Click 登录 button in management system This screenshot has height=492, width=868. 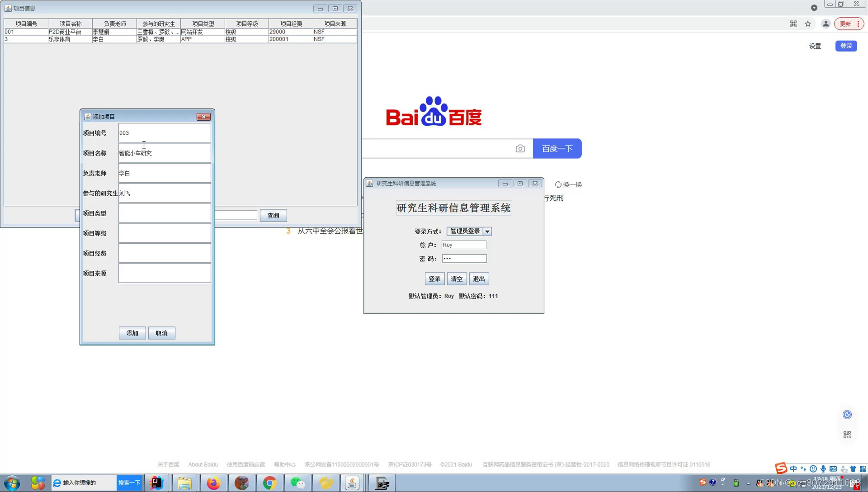click(x=434, y=279)
